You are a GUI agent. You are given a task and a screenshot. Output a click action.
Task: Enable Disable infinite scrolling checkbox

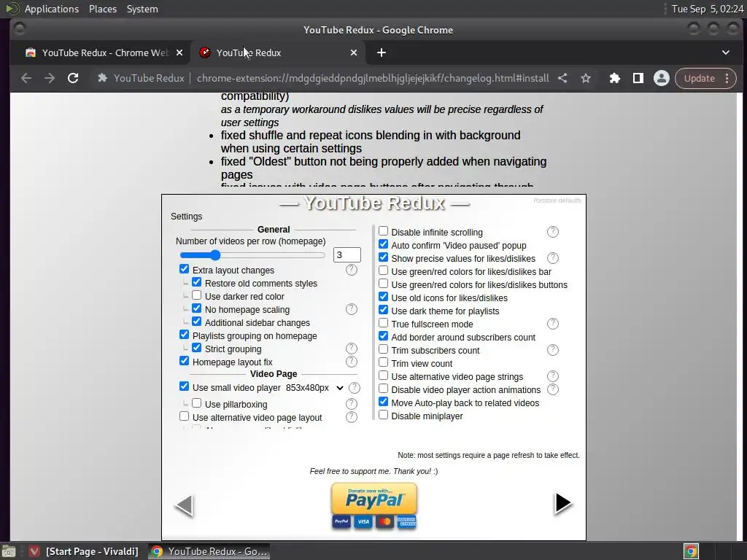click(384, 231)
